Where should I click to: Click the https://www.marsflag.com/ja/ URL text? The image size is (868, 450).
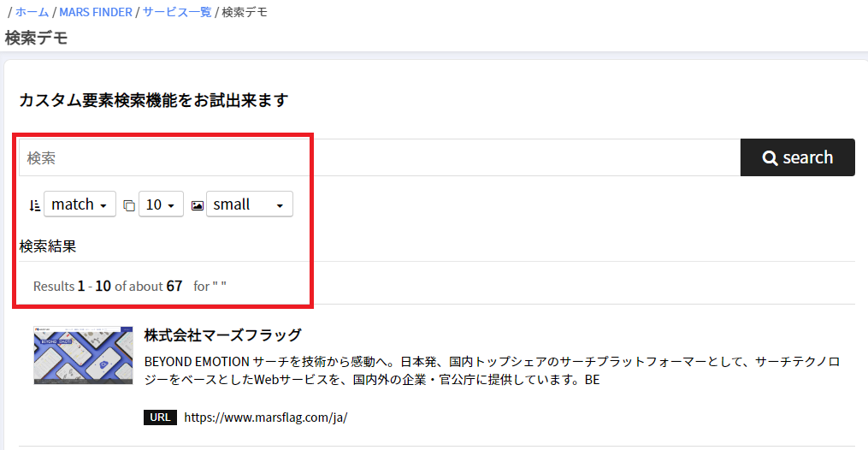(x=266, y=417)
